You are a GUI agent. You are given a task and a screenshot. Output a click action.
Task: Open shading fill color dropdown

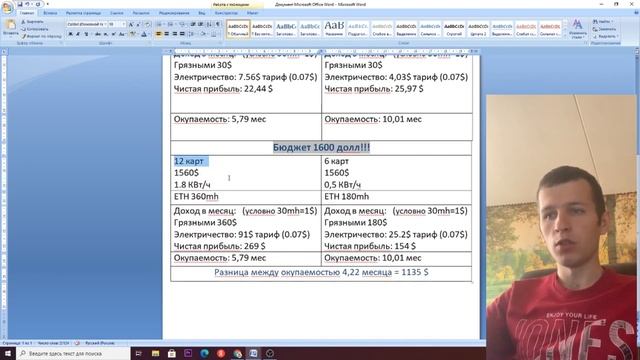click(x=203, y=34)
